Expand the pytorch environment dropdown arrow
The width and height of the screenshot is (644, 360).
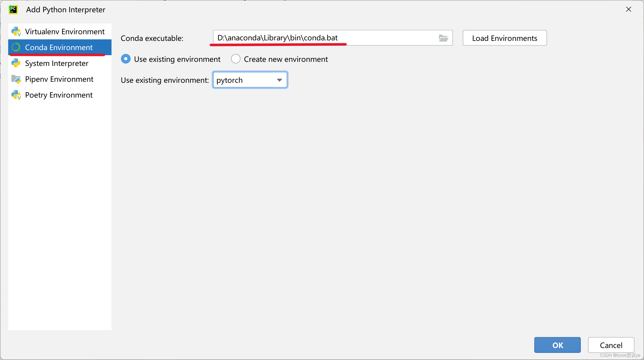(279, 80)
